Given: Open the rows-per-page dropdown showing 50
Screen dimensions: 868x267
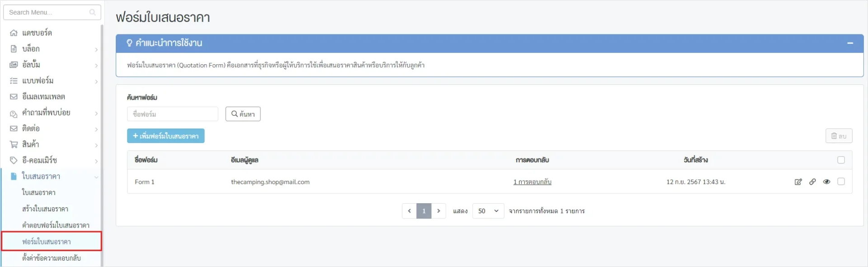Looking at the screenshot, I should coord(488,211).
